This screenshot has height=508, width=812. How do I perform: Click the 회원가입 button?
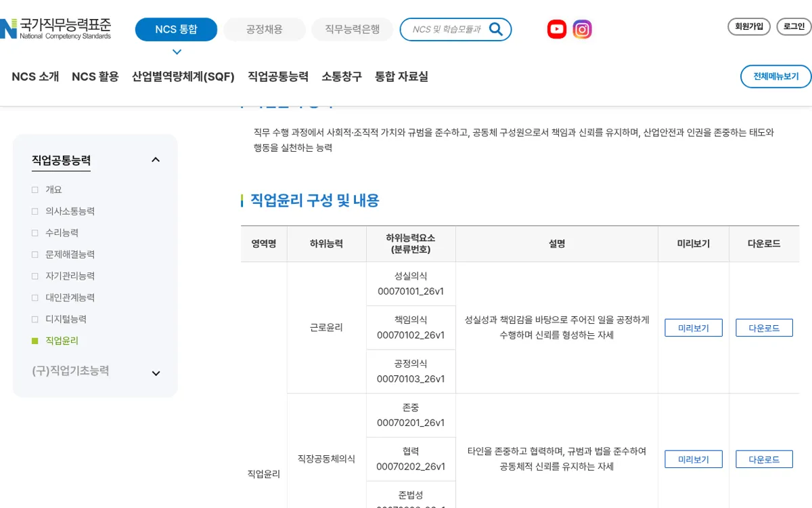[x=749, y=26]
